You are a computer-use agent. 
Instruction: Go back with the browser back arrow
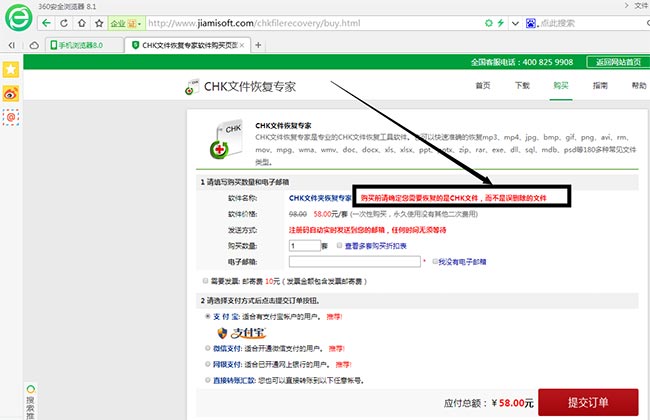point(46,23)
